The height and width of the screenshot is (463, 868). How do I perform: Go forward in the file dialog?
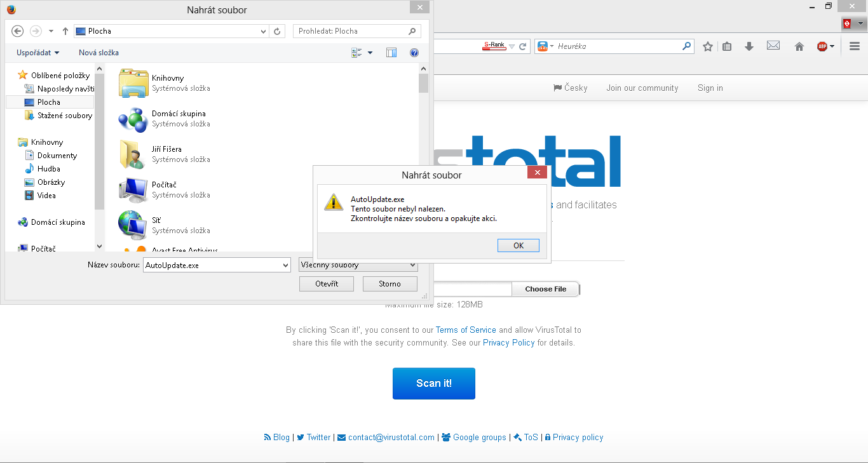tap(36, 31)
